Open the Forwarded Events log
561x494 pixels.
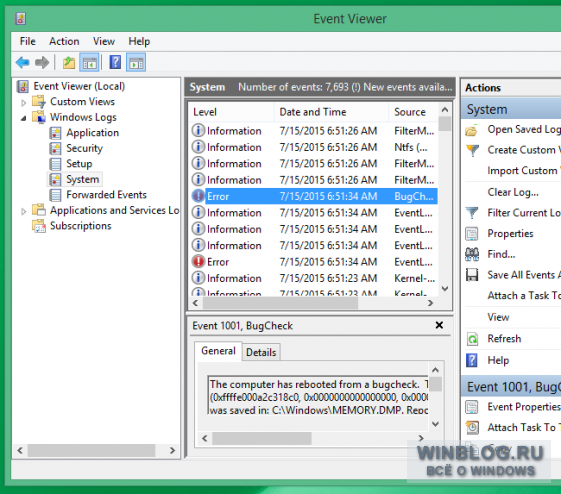coord(106,195)
